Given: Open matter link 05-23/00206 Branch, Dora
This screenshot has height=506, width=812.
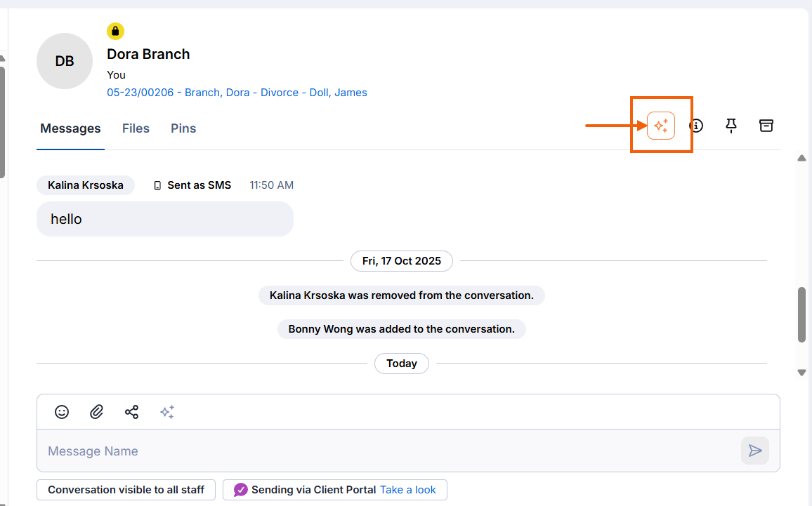Looking at the screenshot, I should pyautogui.click(x=237, y=93).
